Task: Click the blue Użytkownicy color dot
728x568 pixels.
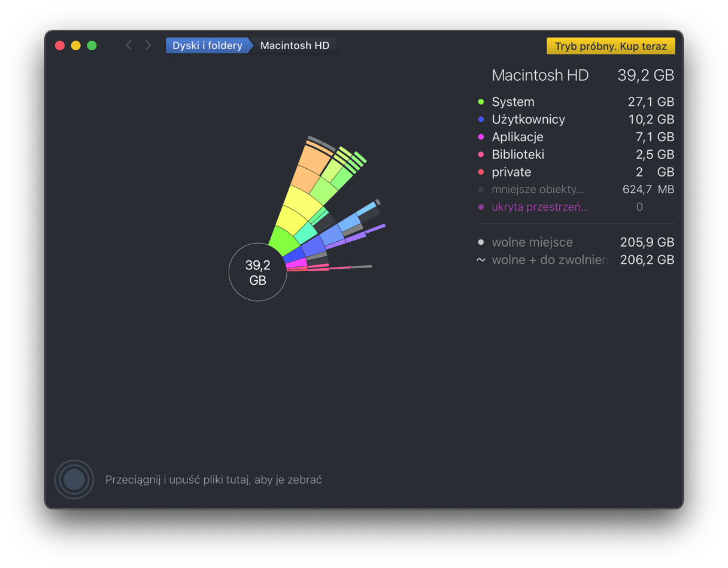Action: tap(481, 120)
